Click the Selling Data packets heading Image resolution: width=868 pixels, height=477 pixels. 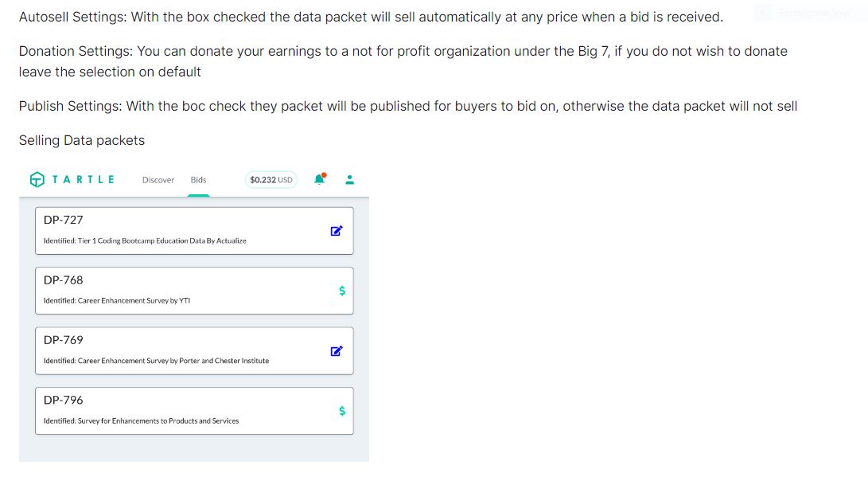point(82,140)
